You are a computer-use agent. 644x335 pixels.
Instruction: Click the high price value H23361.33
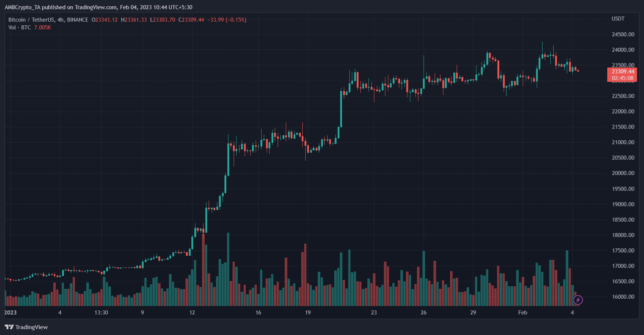tap(134, 20)
